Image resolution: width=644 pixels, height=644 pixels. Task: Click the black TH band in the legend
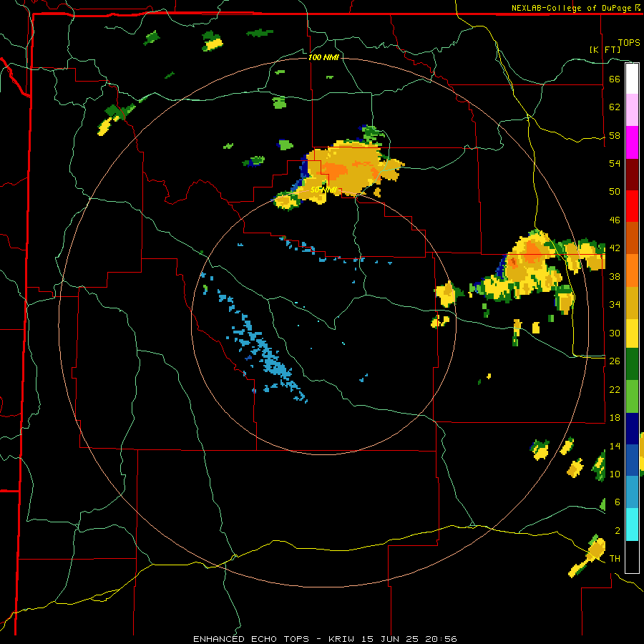[632, 557]
